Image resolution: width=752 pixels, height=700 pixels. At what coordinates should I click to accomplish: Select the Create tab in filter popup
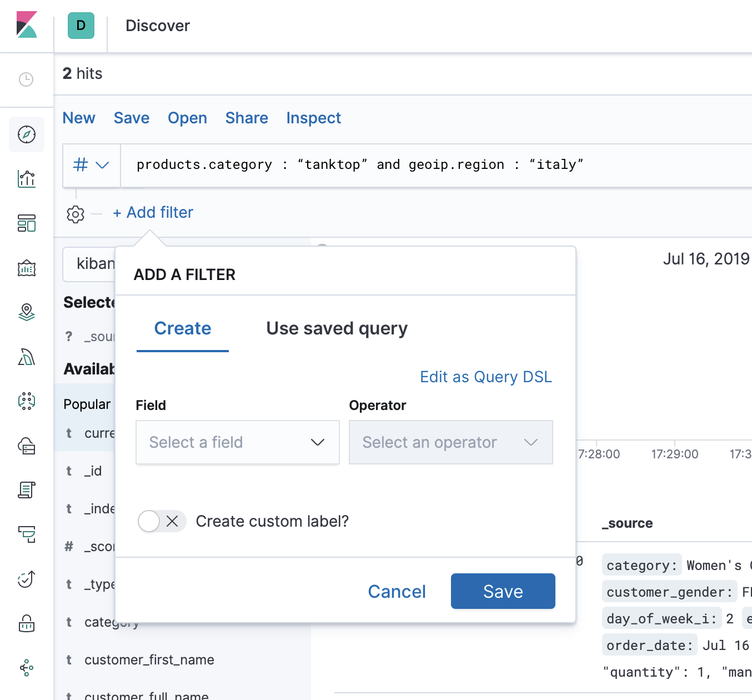(182, 328)
